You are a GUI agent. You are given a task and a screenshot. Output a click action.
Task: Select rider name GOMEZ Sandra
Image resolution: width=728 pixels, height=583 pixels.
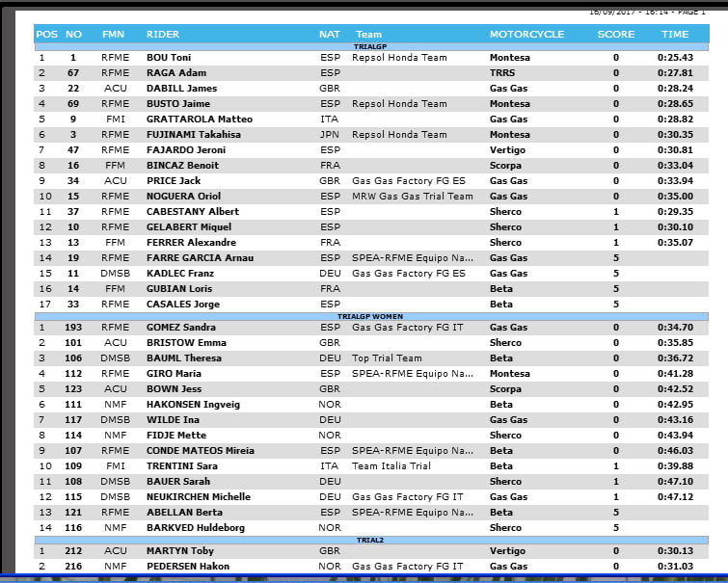tap(181, 328)
